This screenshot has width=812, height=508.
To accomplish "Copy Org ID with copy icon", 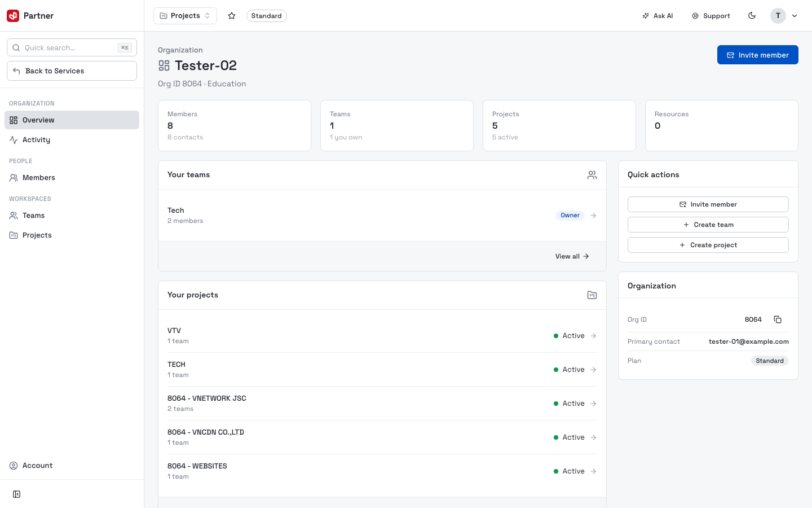I will coord(778,319).
